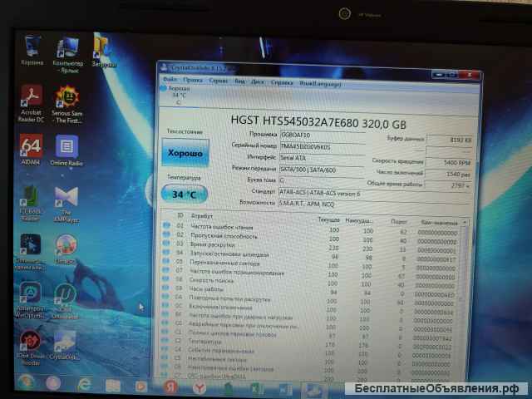The width and height of the screenshot is (532, 399).
Task: Select row Частота ошибок позиционирования
Action: (309, 273)
